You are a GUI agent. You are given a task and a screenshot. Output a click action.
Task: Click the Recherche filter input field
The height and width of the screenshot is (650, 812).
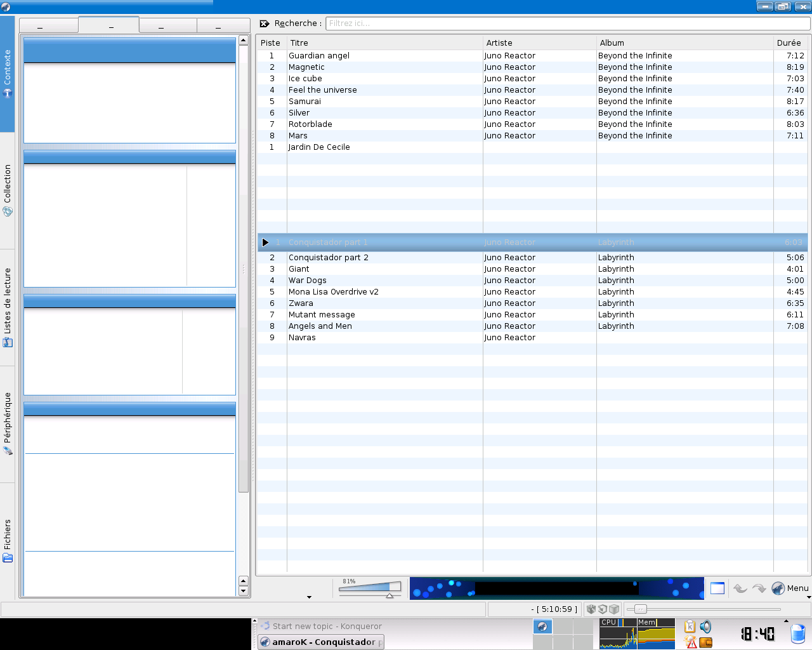[567, 23]
